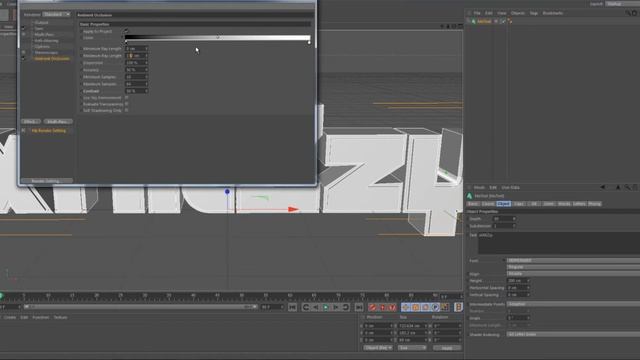Click the red X axis arrow in the viewport
This screenshot has height=360, width=640.
tap(293, 209)
